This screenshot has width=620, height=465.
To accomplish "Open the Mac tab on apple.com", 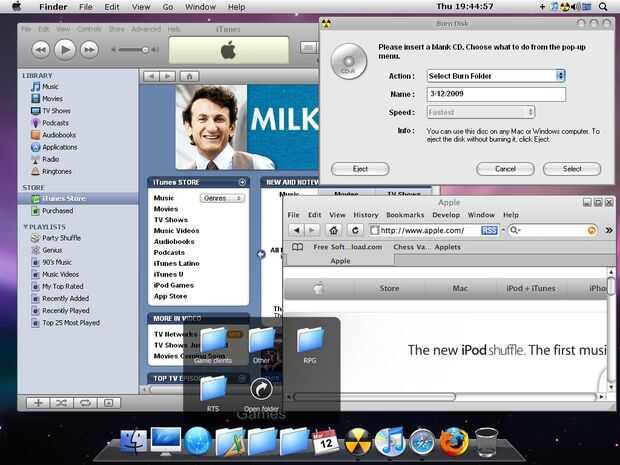I will [x=460, y=288].
